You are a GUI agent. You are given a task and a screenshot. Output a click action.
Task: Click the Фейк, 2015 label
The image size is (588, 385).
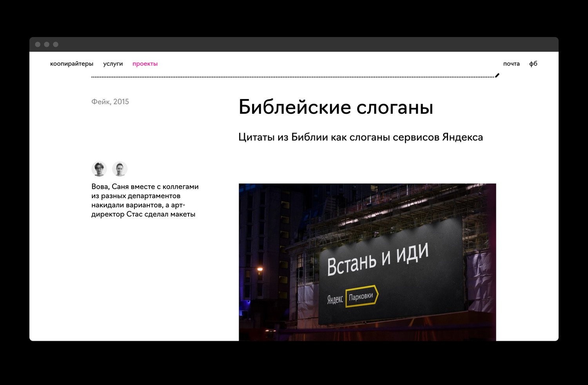[x=110, y=102]
